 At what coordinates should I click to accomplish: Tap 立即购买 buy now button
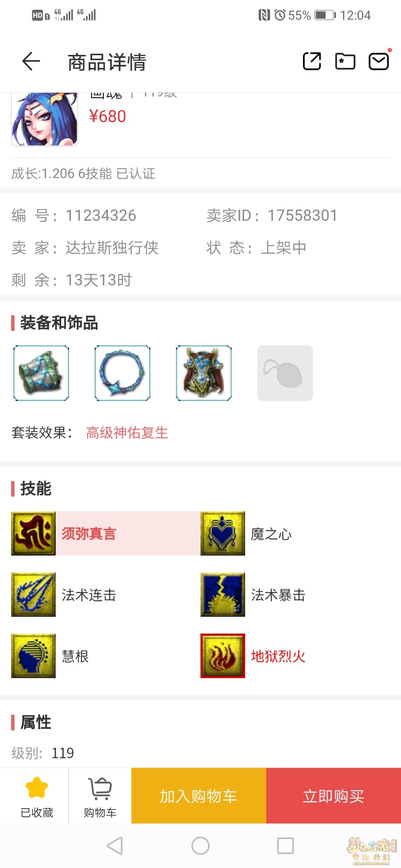pos(333,796)
